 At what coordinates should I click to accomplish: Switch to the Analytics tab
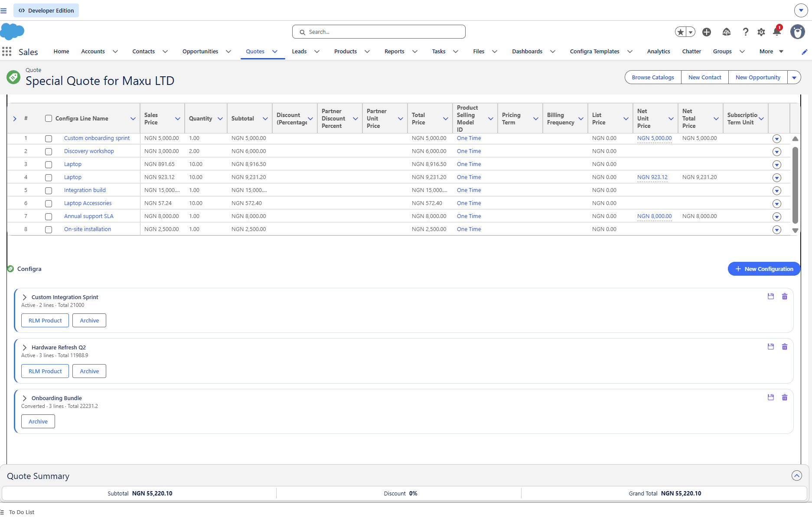point(659,52)
